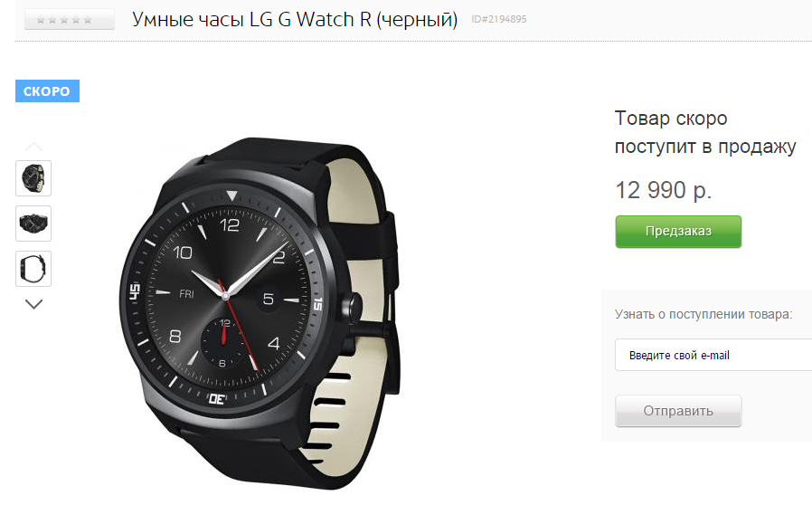Select the first watch thumbnail (angled view)

click(x=33, y=178)
